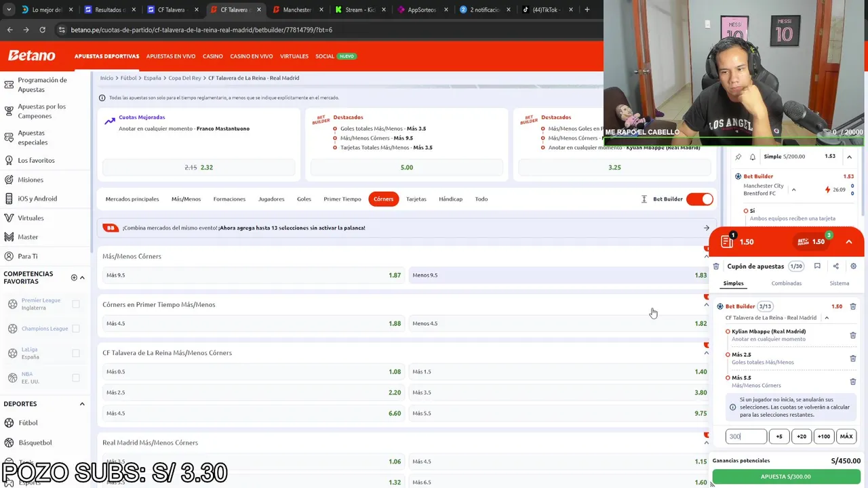Share the betting coupon

coord(835,266)
